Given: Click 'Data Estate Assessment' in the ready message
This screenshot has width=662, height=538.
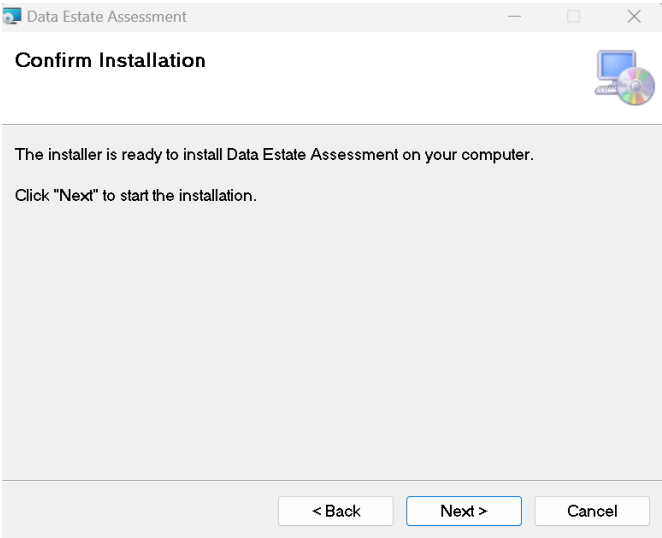Looking at the screenshot, I should [x=312, y=155].
